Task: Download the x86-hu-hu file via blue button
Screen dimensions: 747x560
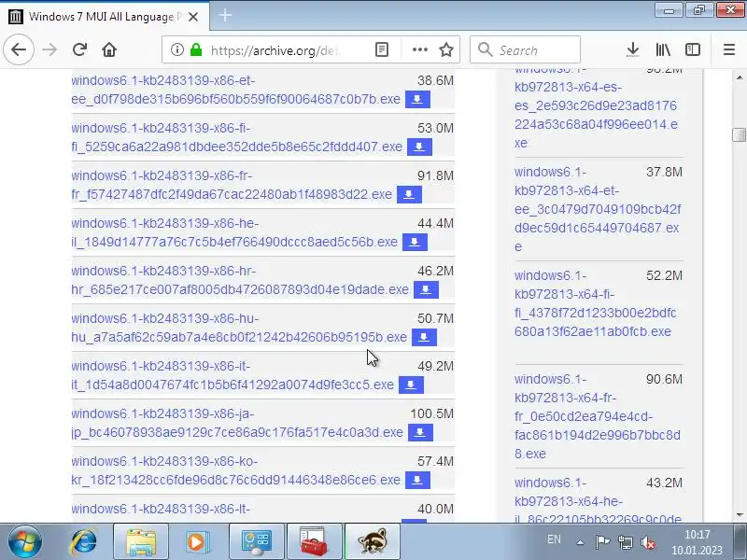Action: [424, 337]
